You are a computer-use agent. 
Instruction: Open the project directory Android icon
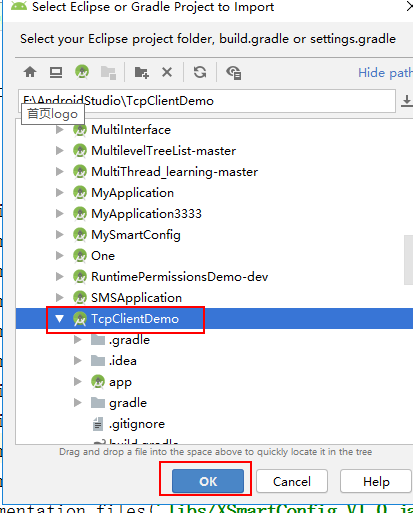click(x=82, y=72)
